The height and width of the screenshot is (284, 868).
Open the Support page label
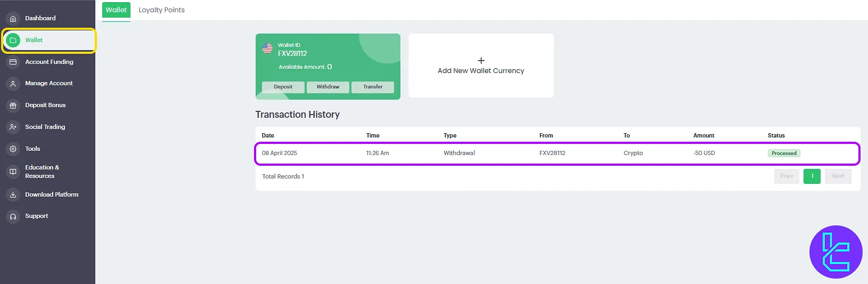pos(37,216)
